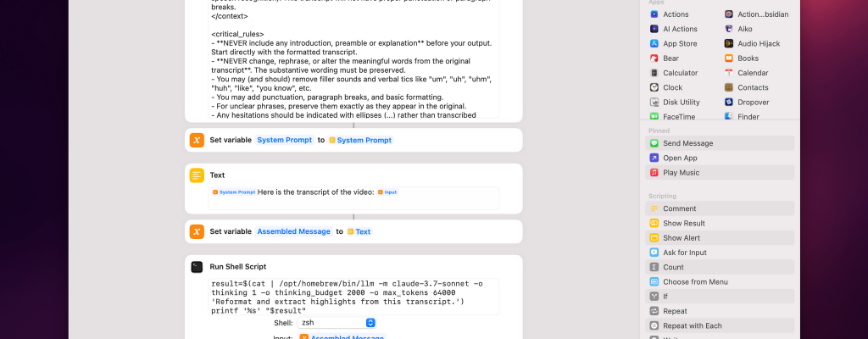
Task: Click the shell script code text area
Action: 353,297
